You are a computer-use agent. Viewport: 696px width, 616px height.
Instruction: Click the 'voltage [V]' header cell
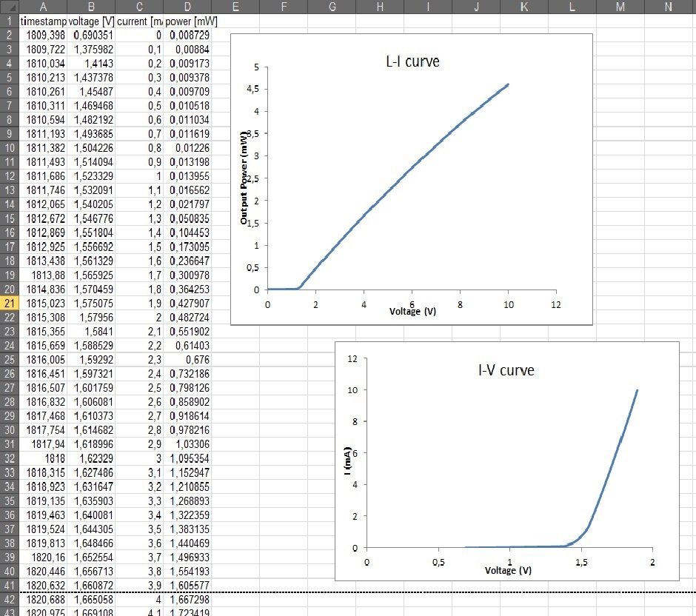pos(91,21)
